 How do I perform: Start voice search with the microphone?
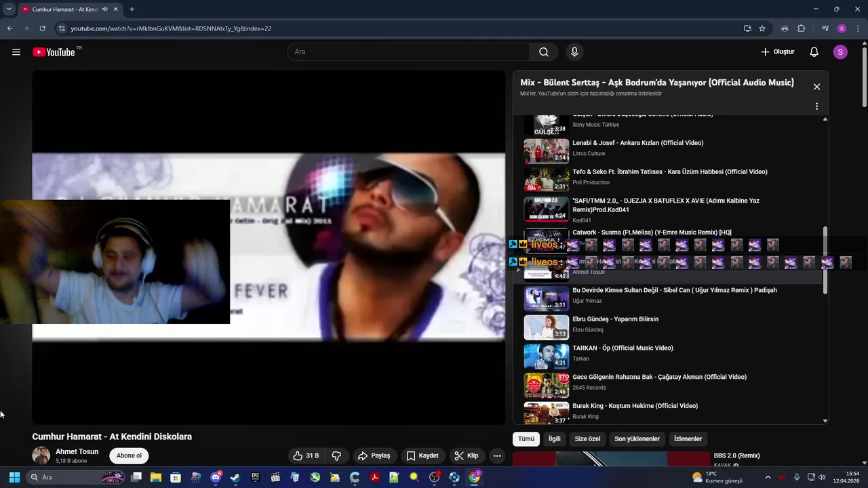pos(574,52)
